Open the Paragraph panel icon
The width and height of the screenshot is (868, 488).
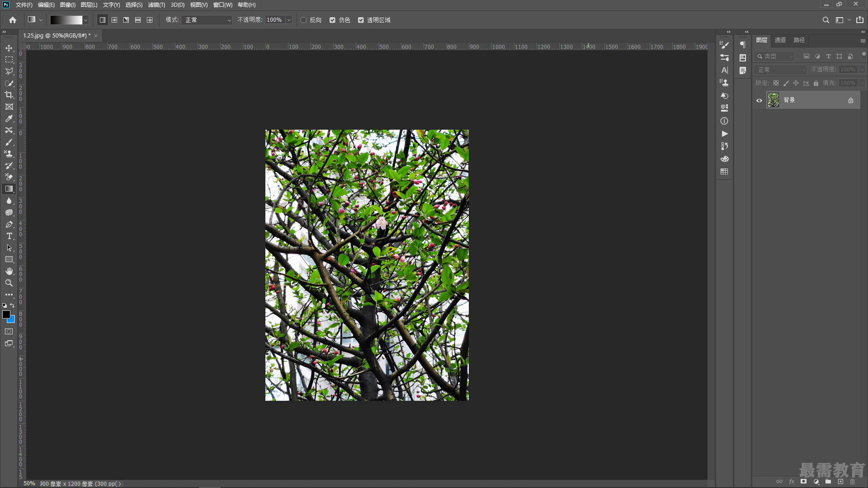[742, 45]
